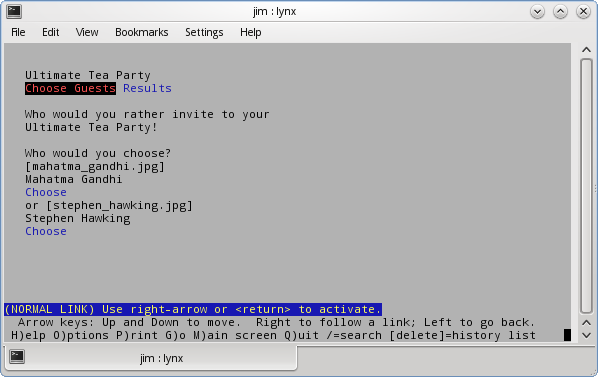Viewport: 598px width, 377px height.
Task: Click the vertical scrollbar track
Action: (x=586, y=186)
